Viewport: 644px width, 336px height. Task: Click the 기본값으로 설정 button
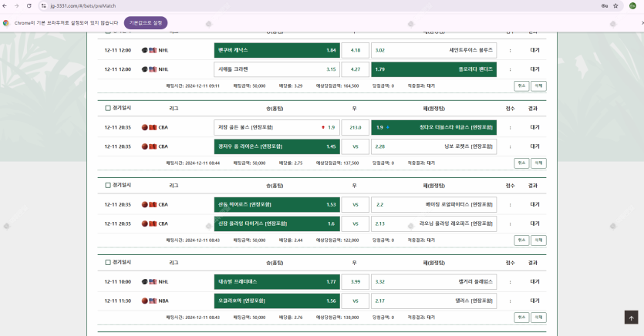pos(145,23)
